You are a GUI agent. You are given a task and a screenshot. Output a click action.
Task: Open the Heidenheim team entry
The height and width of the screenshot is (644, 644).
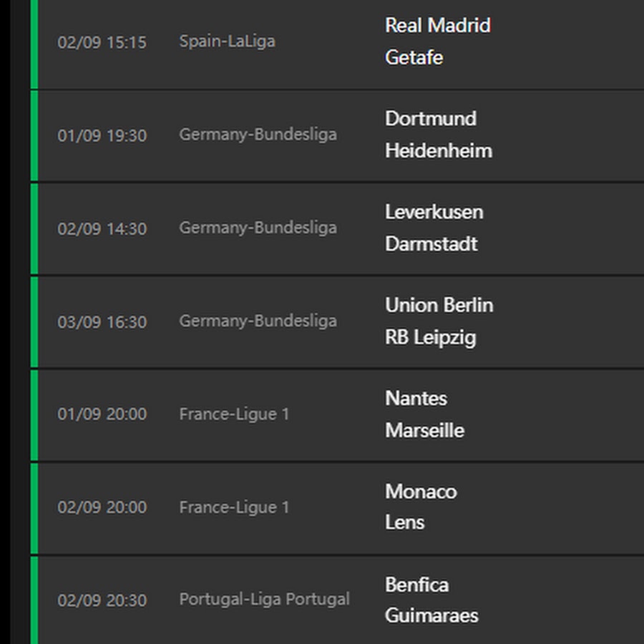439,151
